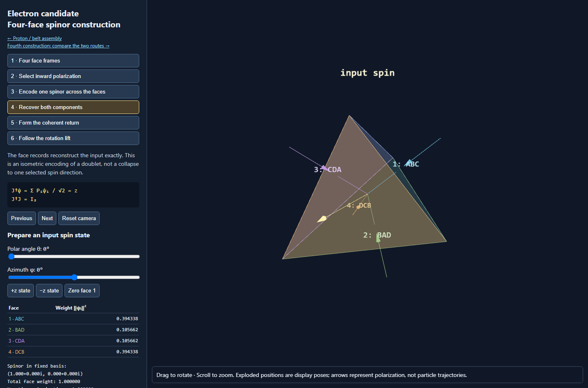The height and width of the screenshot is (388, 588).
Task: Follow the Proton / belt assembly link
Action: click(35, 38)
